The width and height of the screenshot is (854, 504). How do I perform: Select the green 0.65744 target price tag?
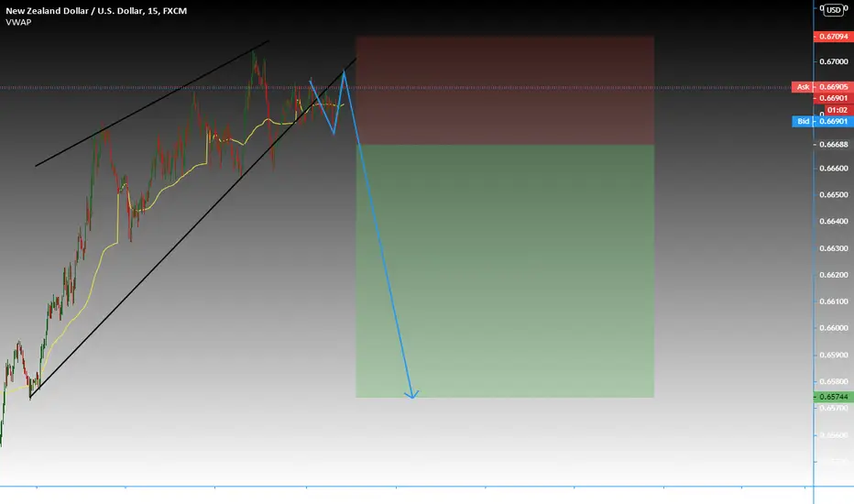click(x=833, y=397)
